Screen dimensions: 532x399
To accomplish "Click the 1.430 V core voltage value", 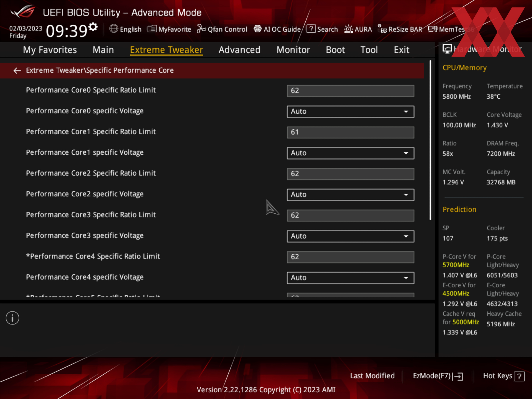I will pos(497,125).
